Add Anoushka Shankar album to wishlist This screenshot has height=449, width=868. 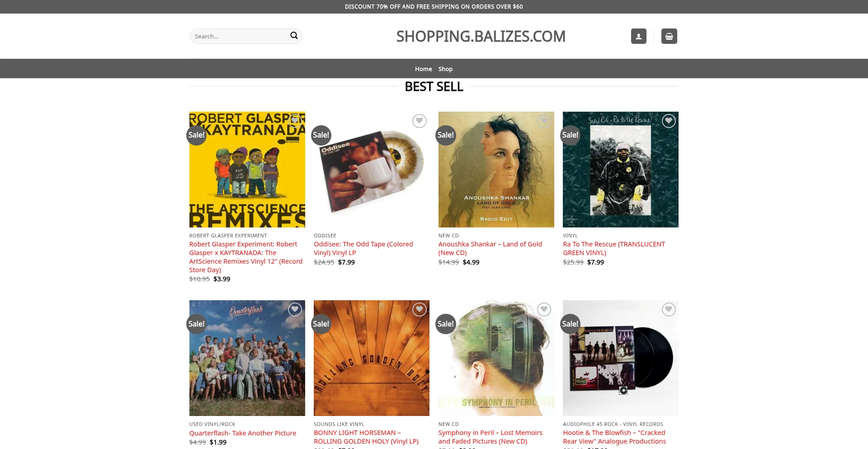pos(544,121)
